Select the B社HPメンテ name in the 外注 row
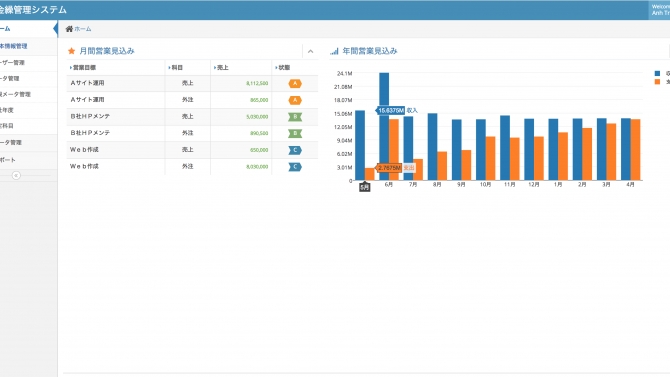670x377 pixels. tap(90, 133)
